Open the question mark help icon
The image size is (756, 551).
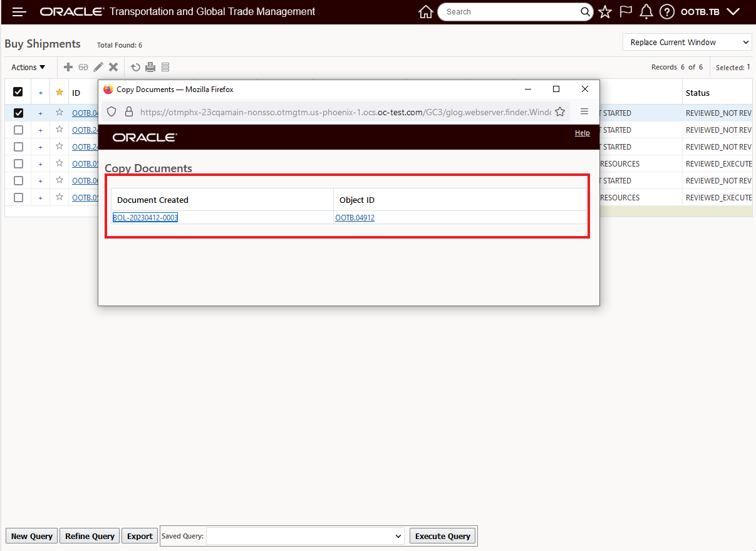pyautogui.click(x=666, y=12)
